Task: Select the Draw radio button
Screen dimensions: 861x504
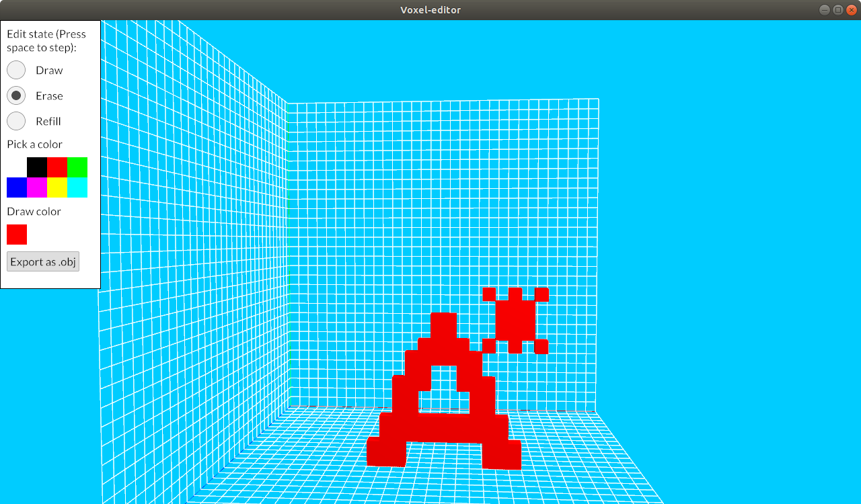Action: pos(16,70)
